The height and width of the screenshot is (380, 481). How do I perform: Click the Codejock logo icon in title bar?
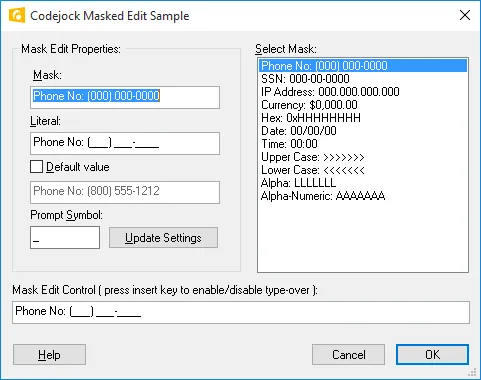point(17,15)
